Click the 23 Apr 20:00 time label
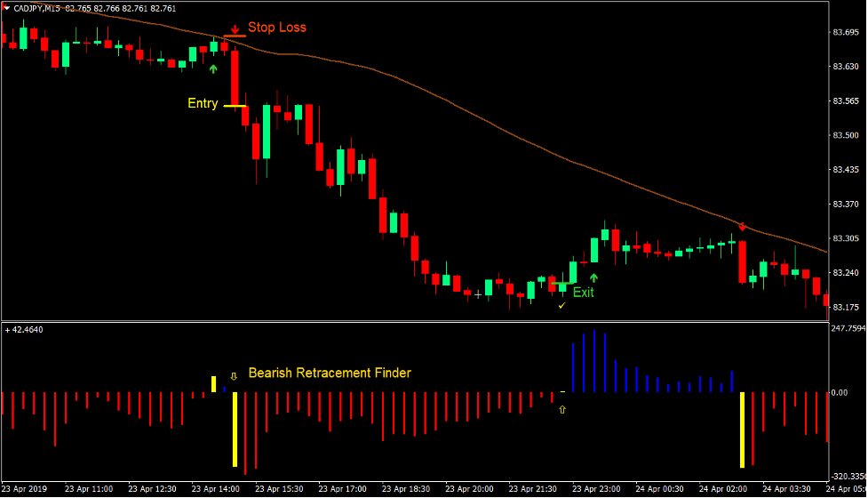The height and width of the screenshot is (498, 868). (469, 489)
